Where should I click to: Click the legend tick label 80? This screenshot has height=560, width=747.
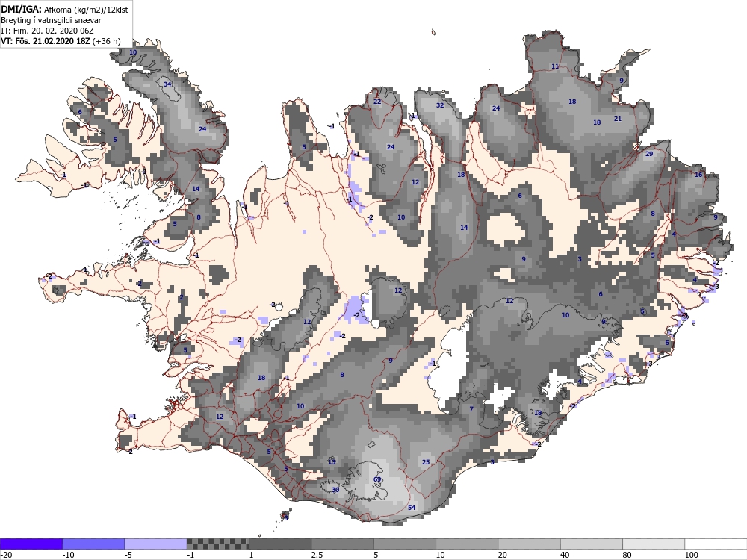coord(628,555)
